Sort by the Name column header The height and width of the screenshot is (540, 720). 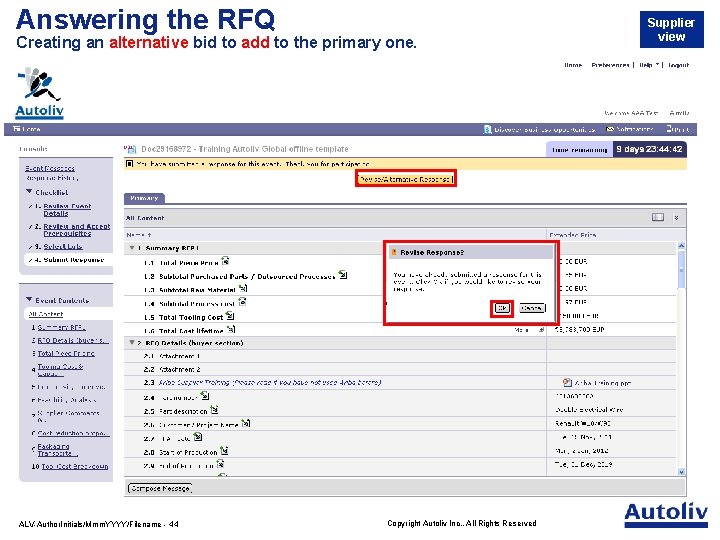pos(138,235)
